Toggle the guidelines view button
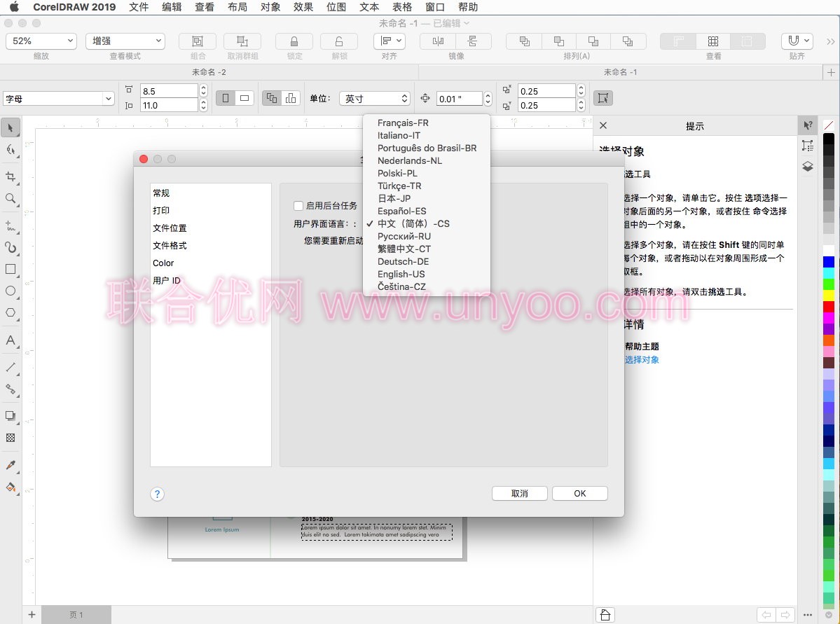The width and height of the screenshot is (840, 624). pyautogui.click(x=748, y=41)
